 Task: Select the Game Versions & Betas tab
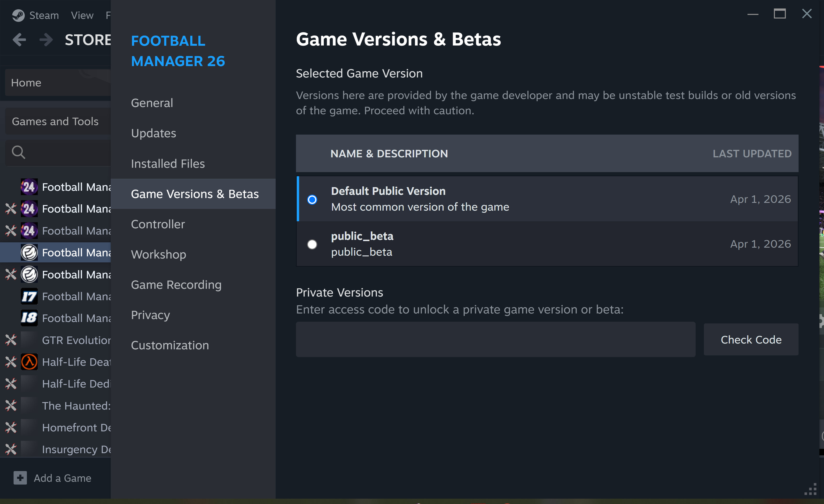coord(193,194)
